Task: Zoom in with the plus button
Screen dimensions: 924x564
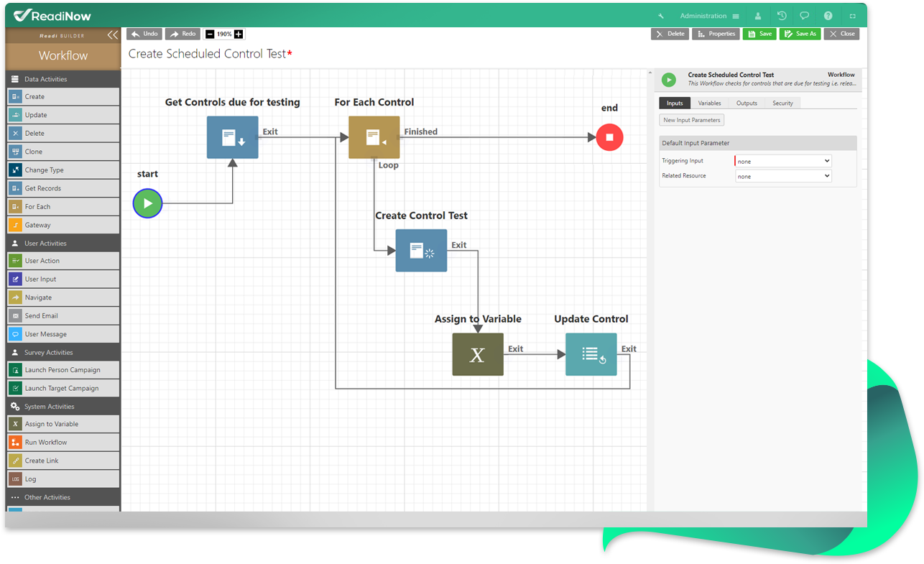Action: coord(239,34)
